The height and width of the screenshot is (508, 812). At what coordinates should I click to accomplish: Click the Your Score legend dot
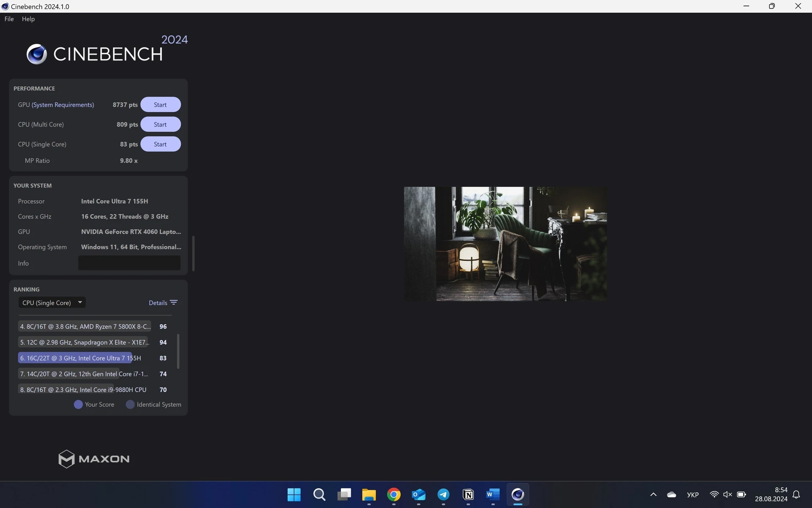[78, 404]
